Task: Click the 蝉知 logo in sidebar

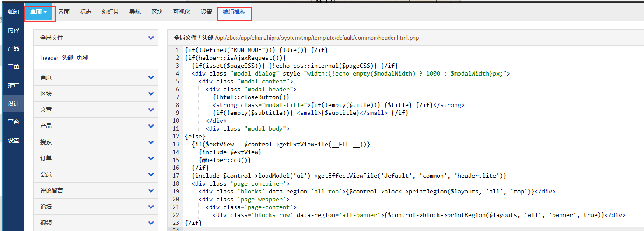Action: [x=14, y=12]
